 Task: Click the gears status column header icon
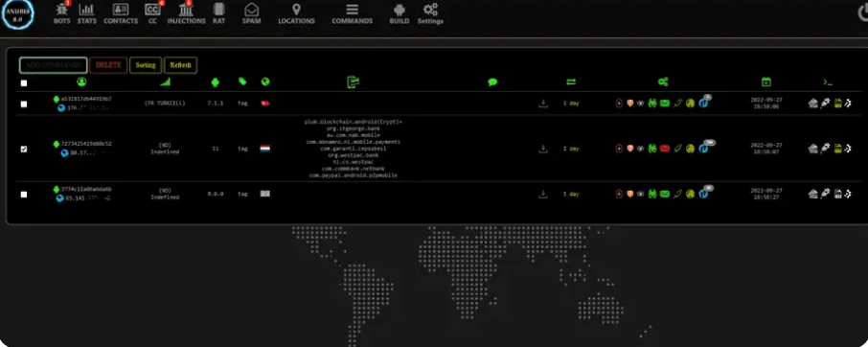(663, 81)
